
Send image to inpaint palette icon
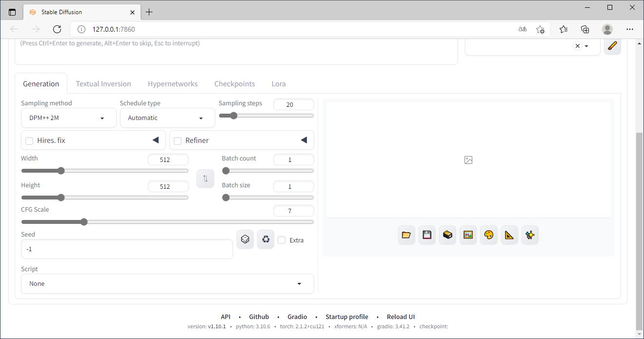(x=488, y=235)
